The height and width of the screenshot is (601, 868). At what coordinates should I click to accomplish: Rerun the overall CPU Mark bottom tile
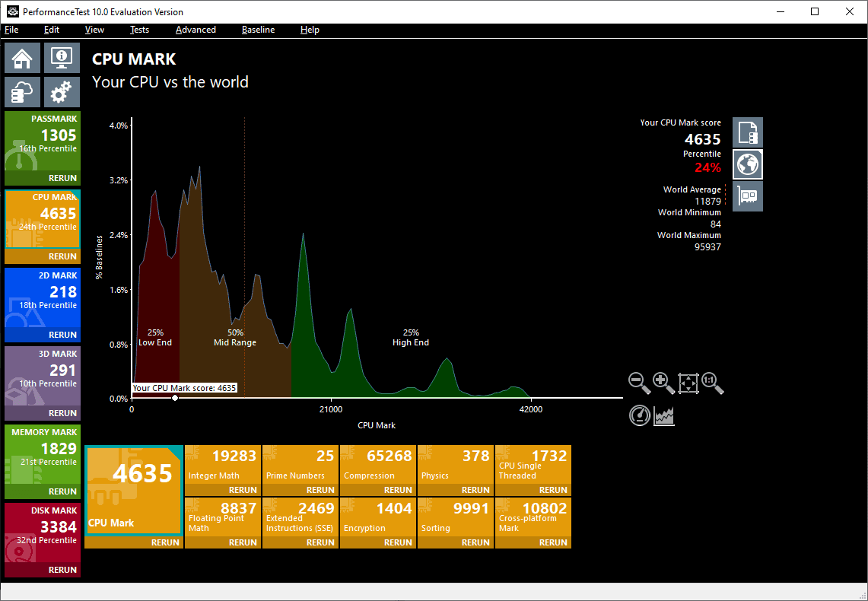(133, 543)
